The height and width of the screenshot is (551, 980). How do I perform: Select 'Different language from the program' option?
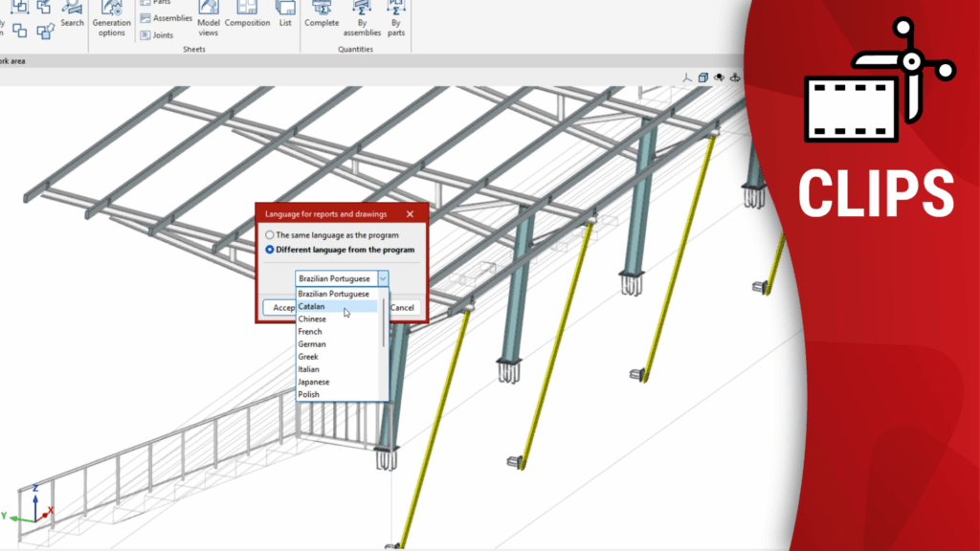pos(270,250)
